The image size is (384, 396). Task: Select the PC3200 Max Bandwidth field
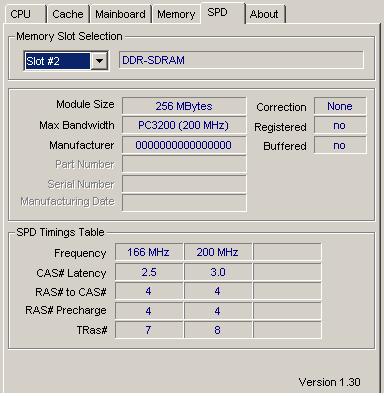click(184, 125)
